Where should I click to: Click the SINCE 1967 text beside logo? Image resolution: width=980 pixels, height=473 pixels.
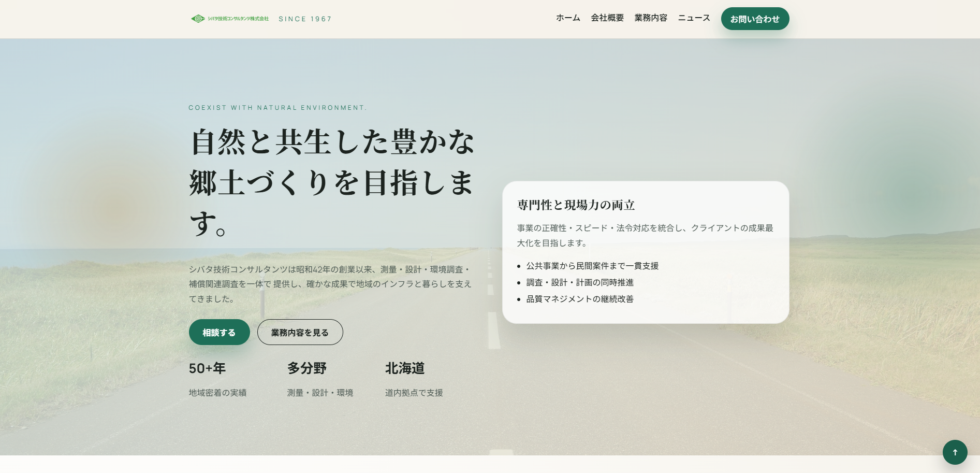point(305,19)
